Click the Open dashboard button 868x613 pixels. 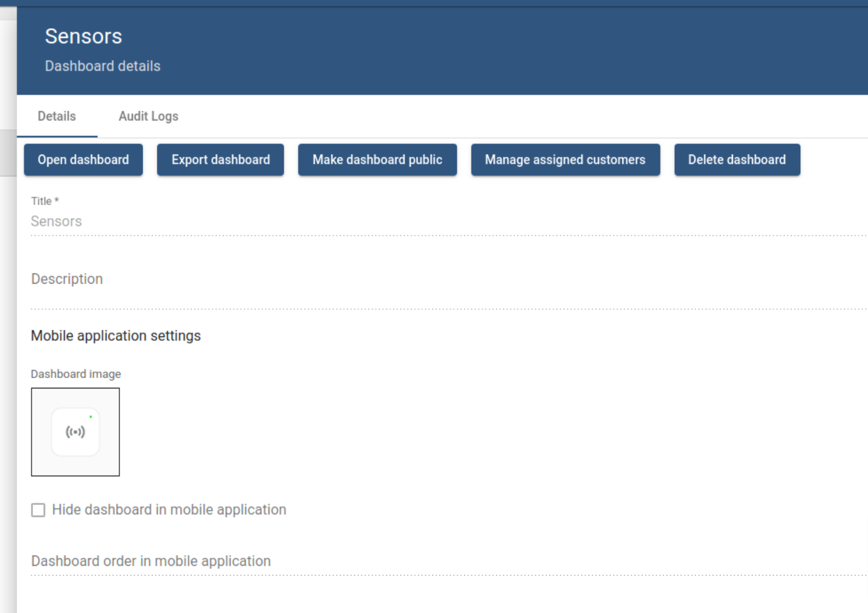pyautogui.click(x=83, y=159)
